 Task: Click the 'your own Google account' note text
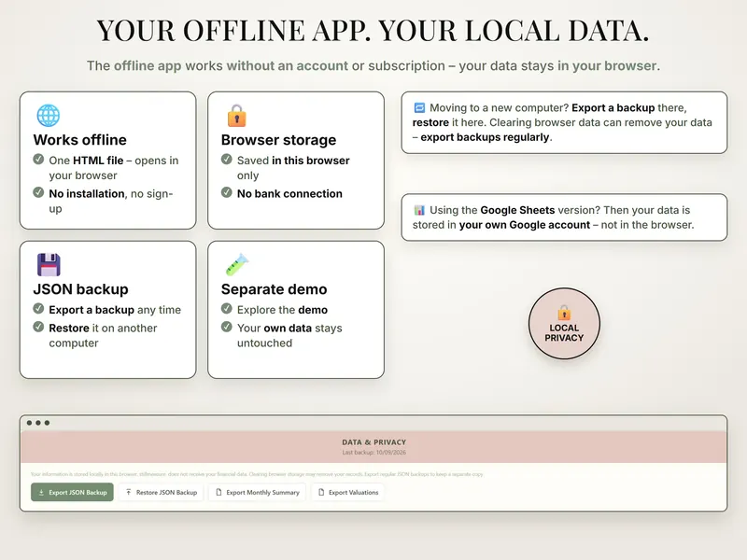pos(525,225)
